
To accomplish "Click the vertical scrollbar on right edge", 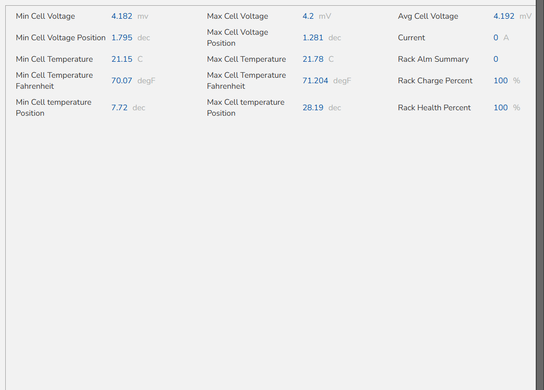I will tap(539, 195).
